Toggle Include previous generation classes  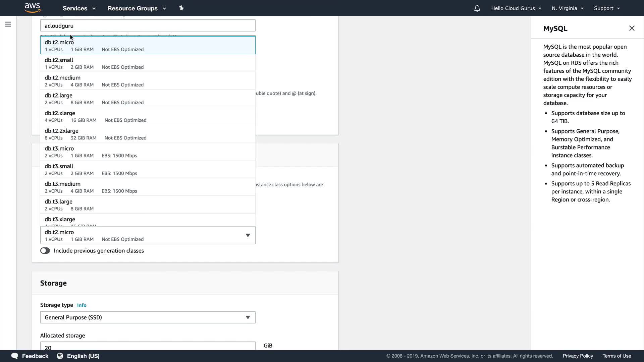tap(45, 251)
